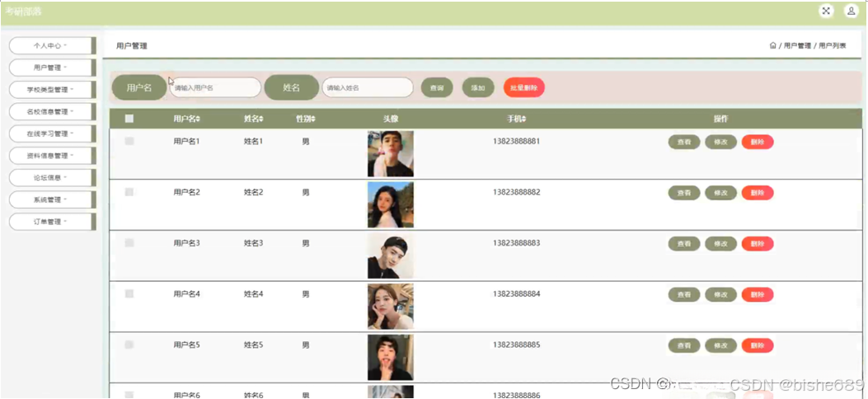868x399 pixels.
Task: Open the avatar photo of 用户名3
Action: coord(390,256)
